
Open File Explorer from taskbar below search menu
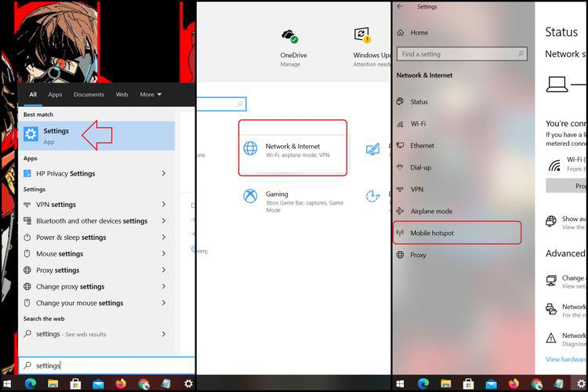coord(53,383)
